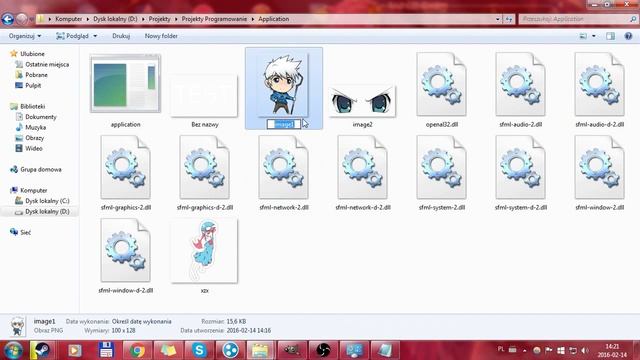Navigate to Projekty breadcrumb
This screenshot has height=360, width=640.
pyautogui.click(x=159, y=19)
